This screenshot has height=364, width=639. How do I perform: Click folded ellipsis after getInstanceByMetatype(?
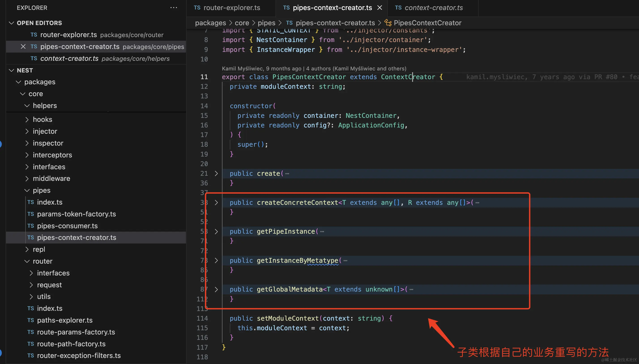[x=345, y=261]
